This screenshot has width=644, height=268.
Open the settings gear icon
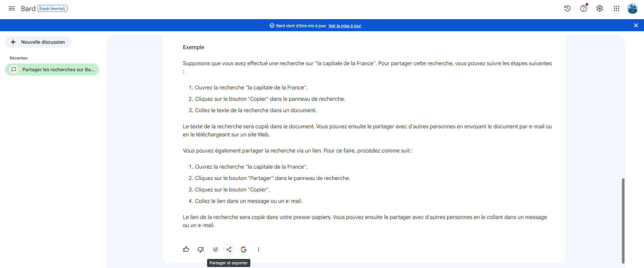(600, 8)
